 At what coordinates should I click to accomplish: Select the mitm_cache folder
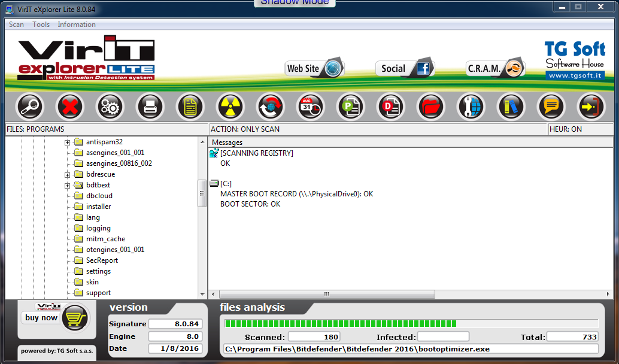point(105,239)
